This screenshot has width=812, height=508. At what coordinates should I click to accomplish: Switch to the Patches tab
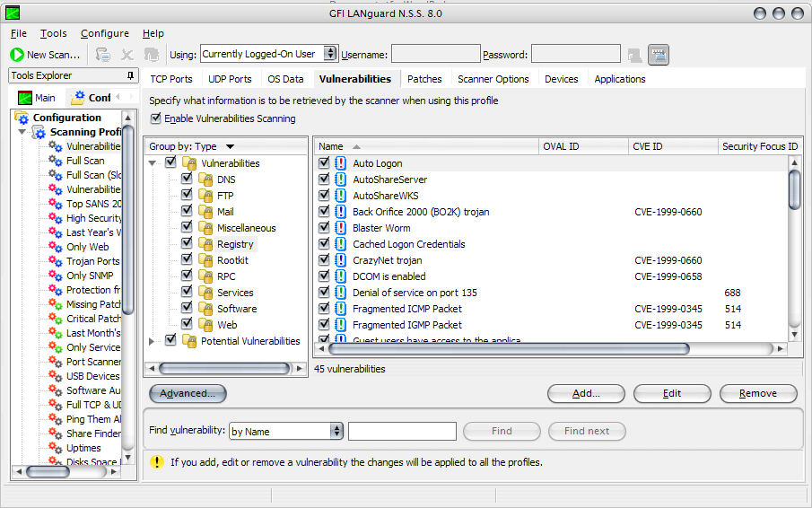pos(424,79)
